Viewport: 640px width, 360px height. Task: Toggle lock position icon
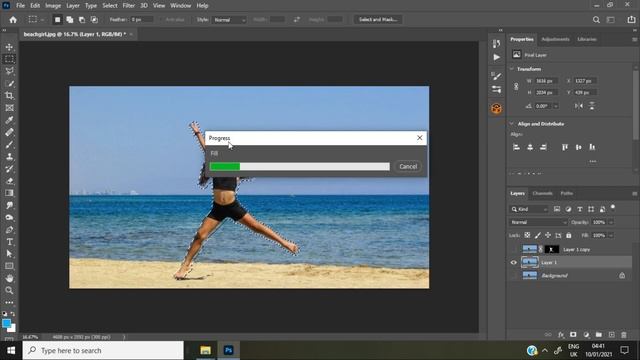tap(548, 235)
